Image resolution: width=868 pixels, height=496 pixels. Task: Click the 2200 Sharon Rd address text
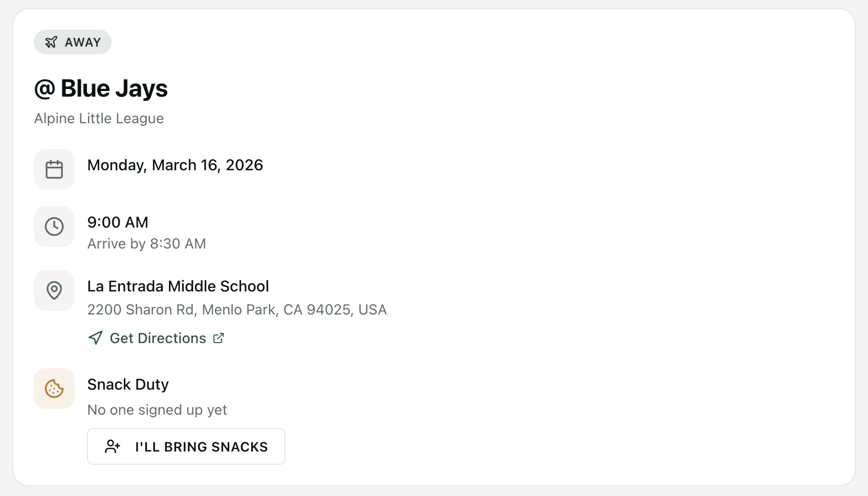pyautogui.click(x=237, y=310)
